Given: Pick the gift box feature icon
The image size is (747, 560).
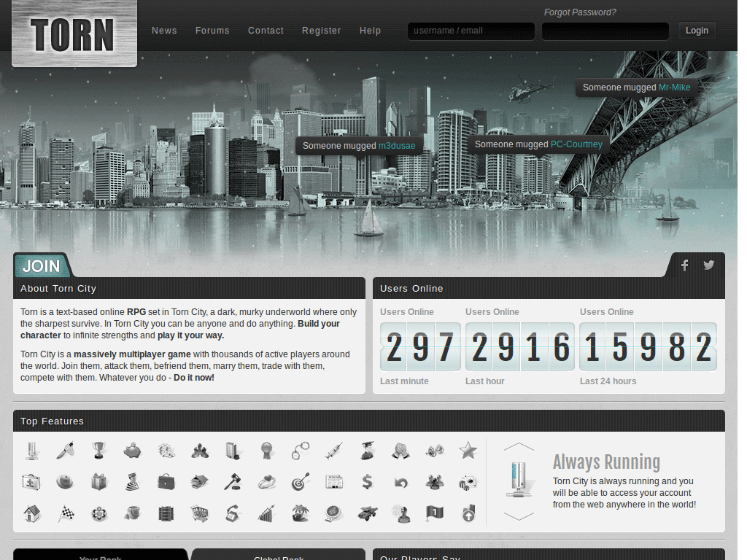Looking at the screenshot, I should coord(98,482).
